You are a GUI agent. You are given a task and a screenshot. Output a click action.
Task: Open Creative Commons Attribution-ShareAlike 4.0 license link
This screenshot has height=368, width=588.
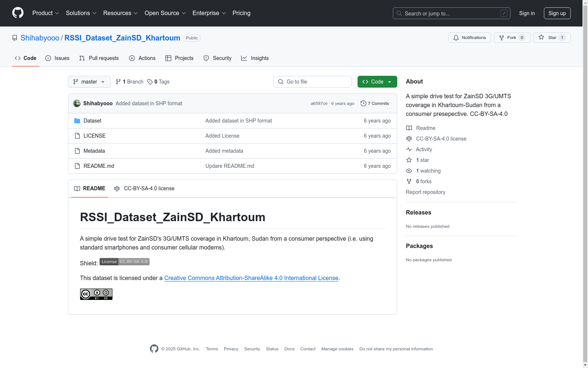[x=251, y=278]
